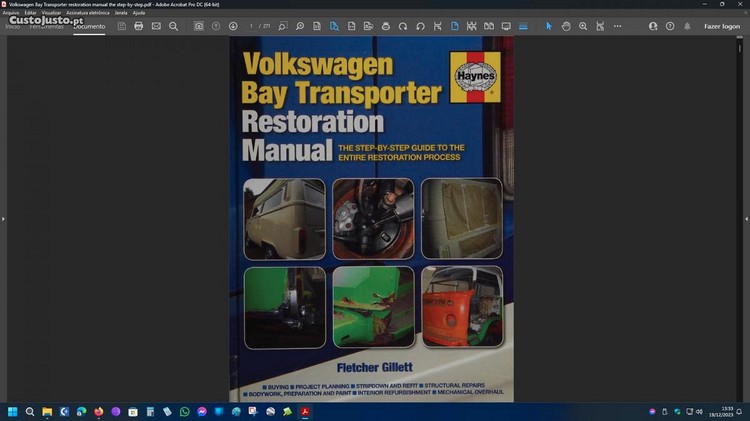Expand the left navigation pane arrow
The height and width of the screenshot is (421, 750).
[x=3, y=218]
